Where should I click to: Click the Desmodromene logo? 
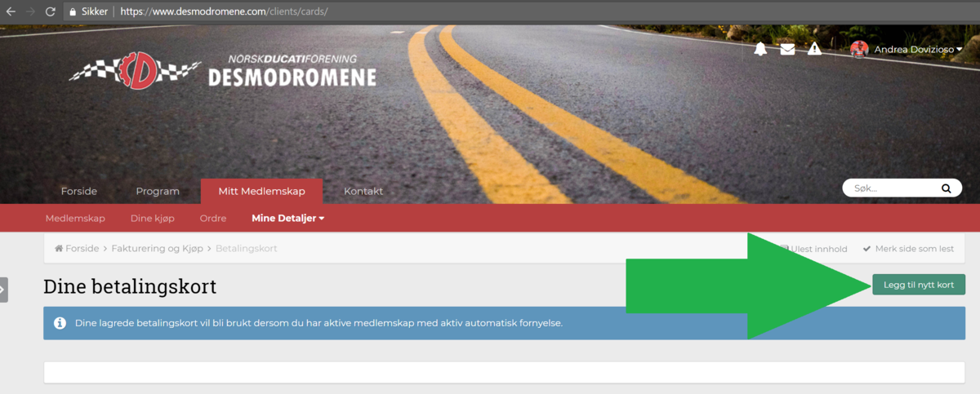[x=223, y=71]
